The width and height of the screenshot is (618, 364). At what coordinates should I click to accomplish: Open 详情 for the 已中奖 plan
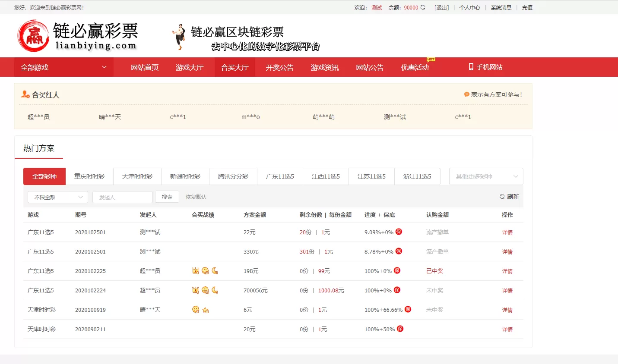tap(507, 271)
